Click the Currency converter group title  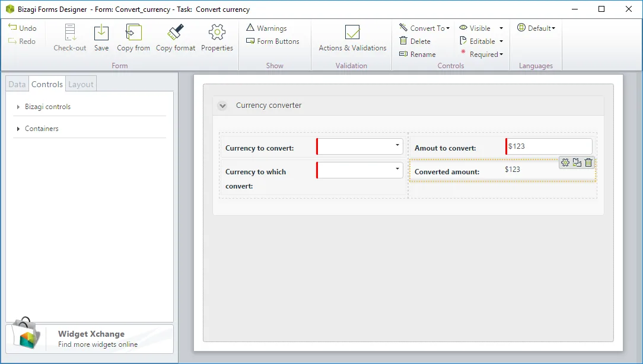[x=269, y=106]
